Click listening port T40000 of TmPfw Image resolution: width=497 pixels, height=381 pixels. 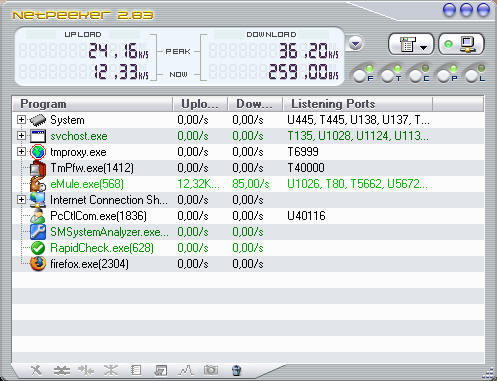coord(306,168)
